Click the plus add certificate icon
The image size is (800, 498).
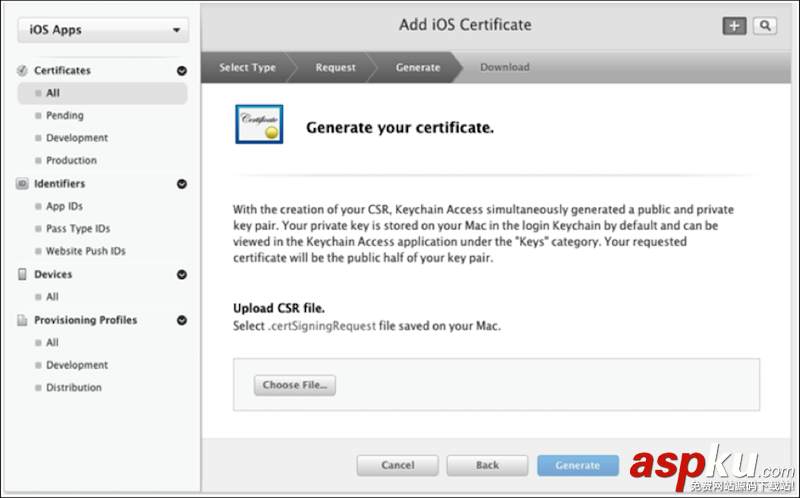pyautogui.click(x=735, y=26)
